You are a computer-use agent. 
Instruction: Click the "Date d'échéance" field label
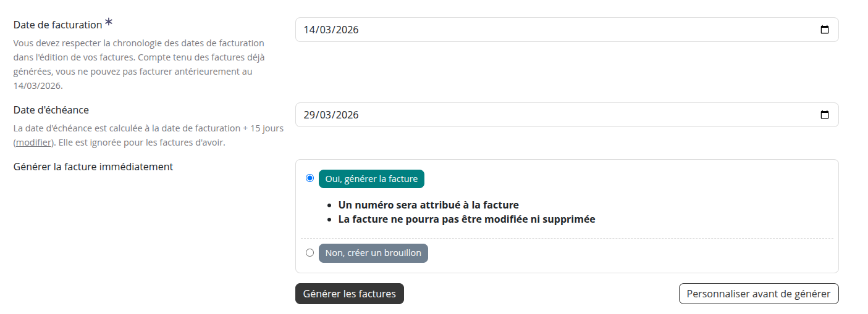click(x=51, y=110)
